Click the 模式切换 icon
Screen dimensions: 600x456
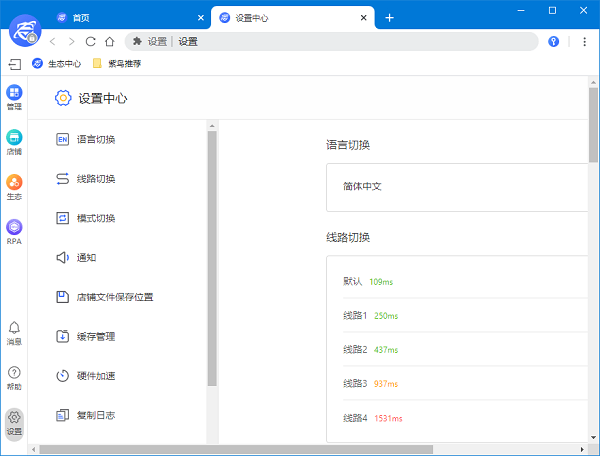click(x=62, y=218)
